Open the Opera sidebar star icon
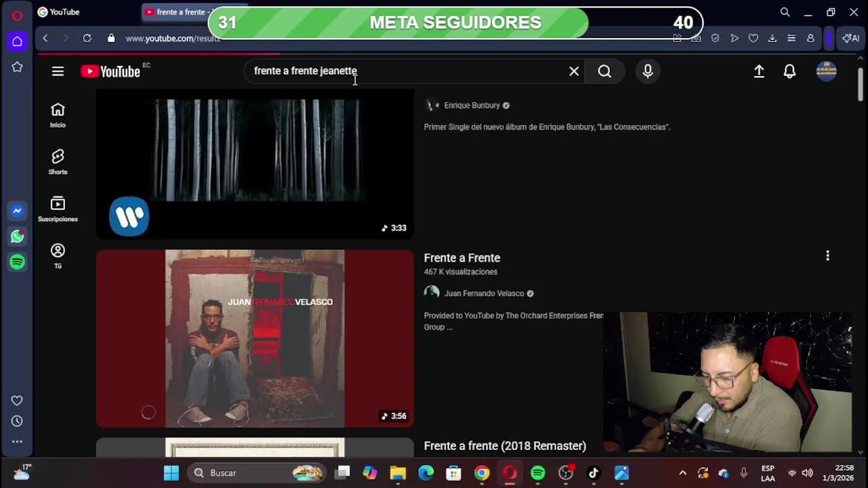 point(17,66)
